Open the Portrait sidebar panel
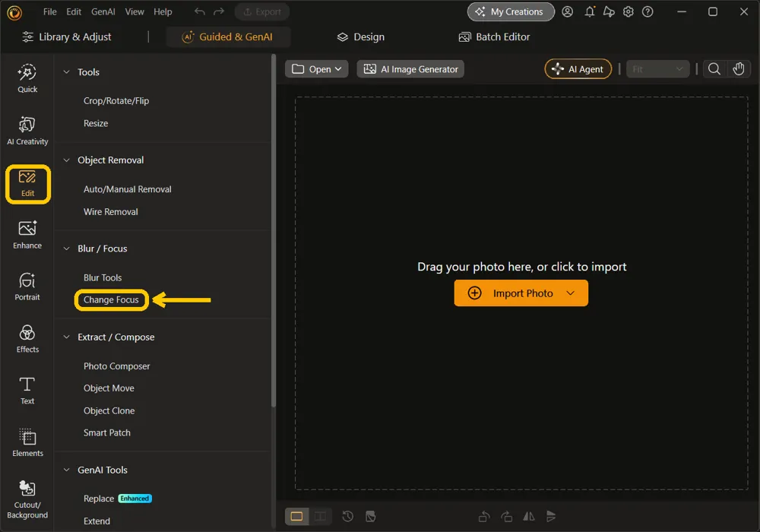760x532 pixels. 27,287
